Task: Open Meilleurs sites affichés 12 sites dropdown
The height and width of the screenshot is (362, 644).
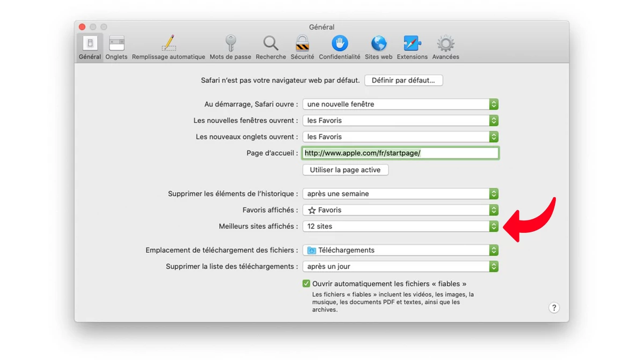Action: pyautogui.click(x=400, y=226)
